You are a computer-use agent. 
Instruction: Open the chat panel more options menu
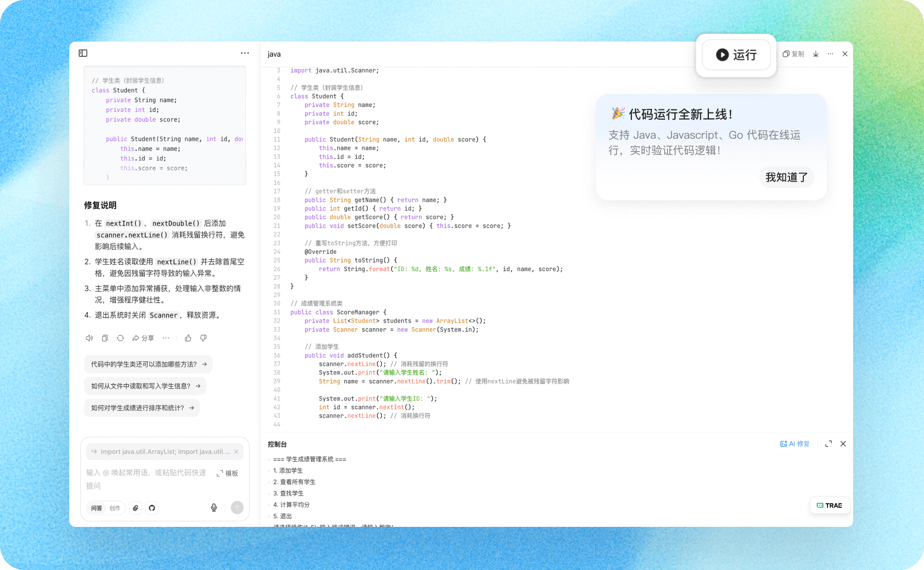tap(245, 53)
